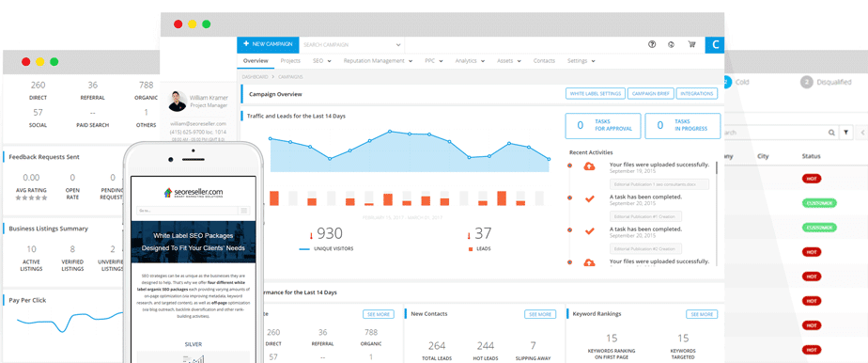Click See More in Keyword Rankings
The width and height of the screenshot is (868, 363).
pos(702,314)
